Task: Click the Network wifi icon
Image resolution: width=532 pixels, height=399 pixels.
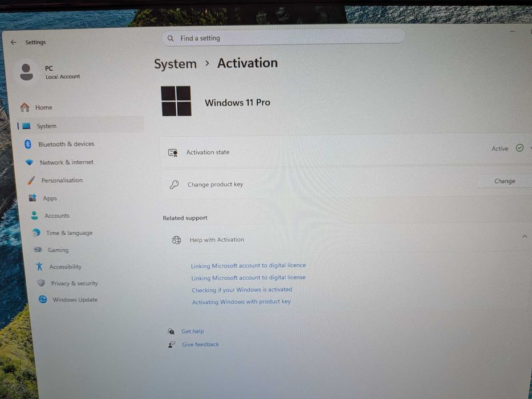Action: [x=30, y=162]
